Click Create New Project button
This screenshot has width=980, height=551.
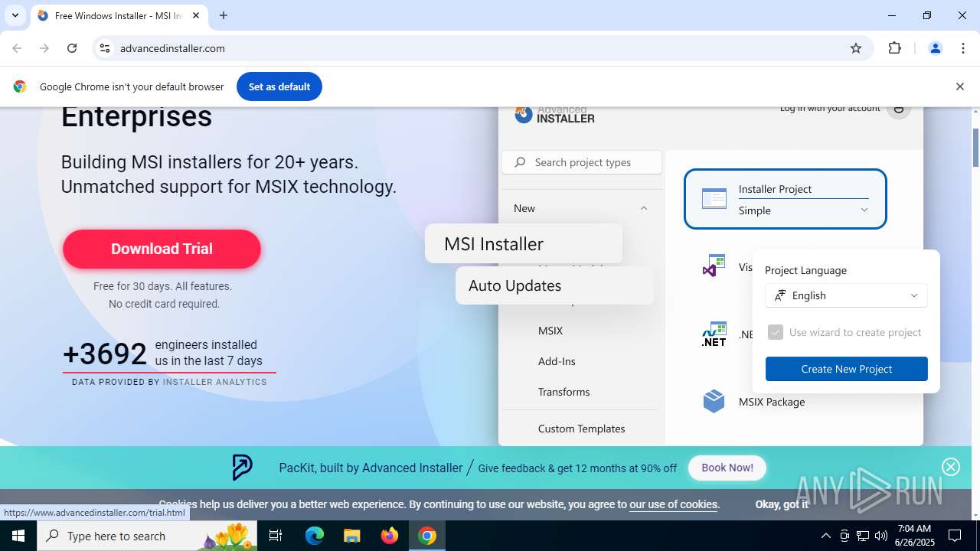847,369
